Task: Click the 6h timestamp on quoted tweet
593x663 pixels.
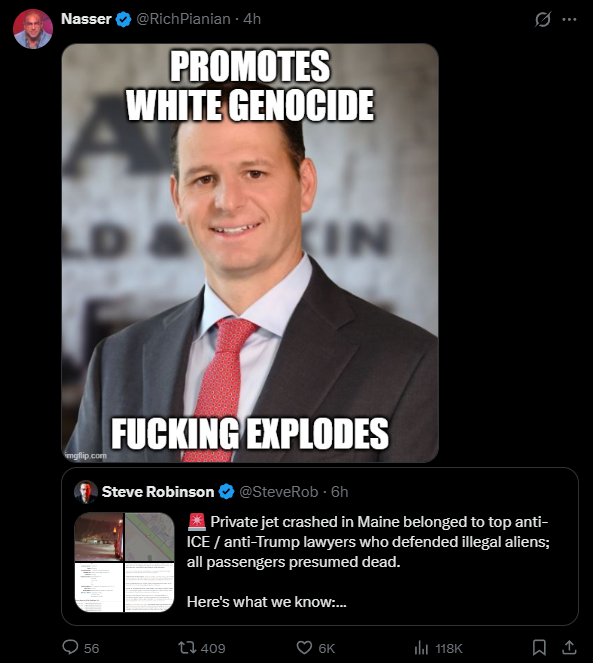Action: (x=340, y=492)
